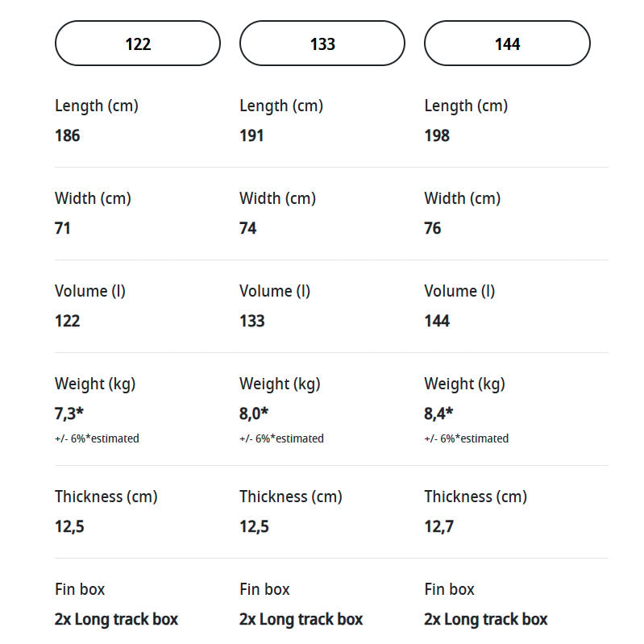Click the 8,4* weight value
The image size is (644, 644).
(x=438, y=413)
